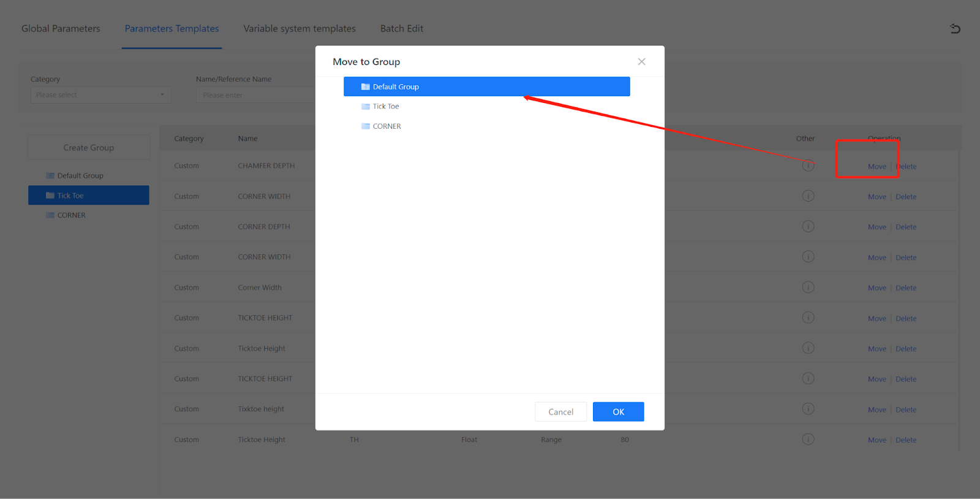Delete the parameter in the TH Float row
This screenshot has width=980, height=499.
coord(906,440)
